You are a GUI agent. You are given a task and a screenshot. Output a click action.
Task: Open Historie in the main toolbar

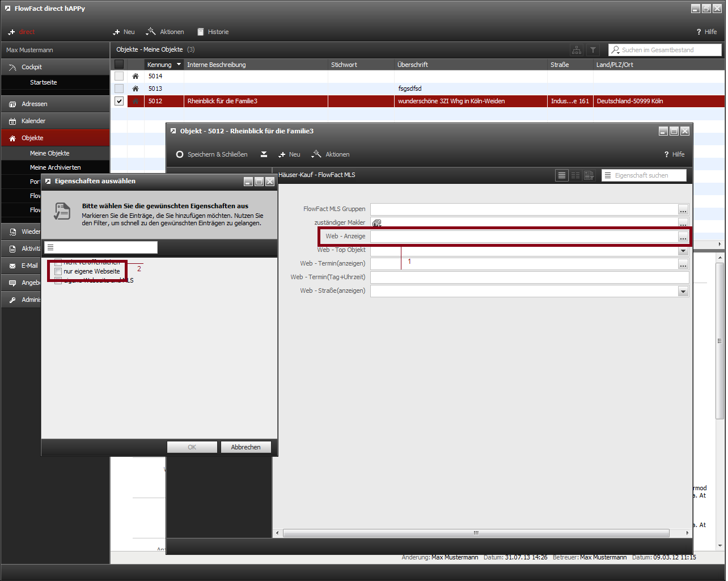(213, 32)
